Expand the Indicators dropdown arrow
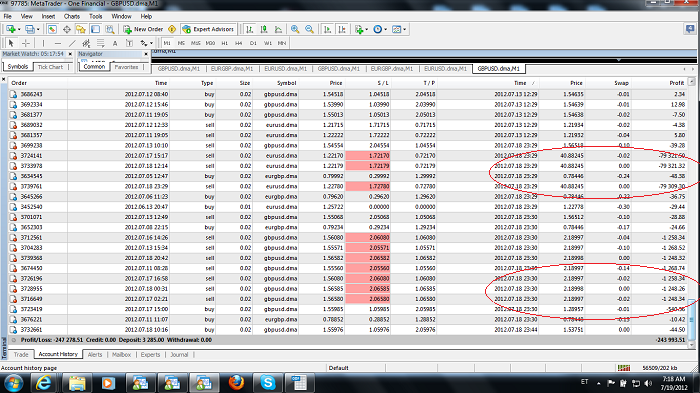Screen dimensions: 700x393 click(x=367, y=29)
